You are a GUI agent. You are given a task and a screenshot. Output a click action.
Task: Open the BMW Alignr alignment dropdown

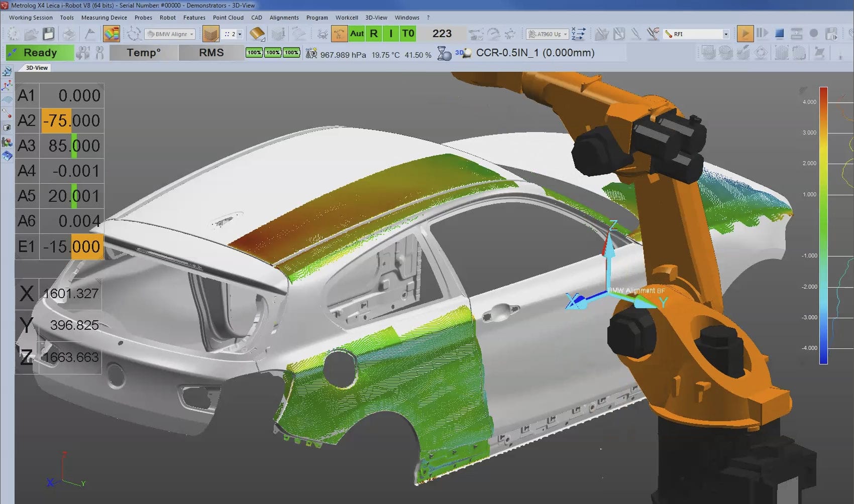[170, 34]
